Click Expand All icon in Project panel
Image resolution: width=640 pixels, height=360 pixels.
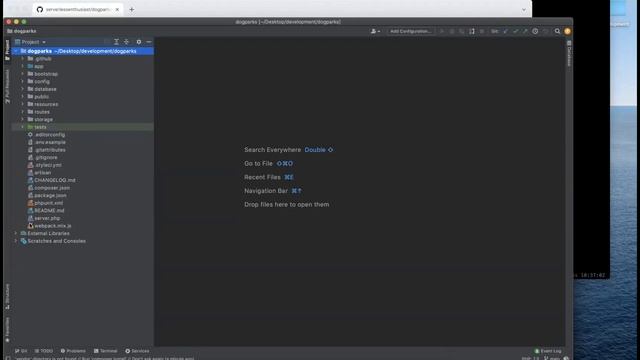tap(116, 42)
